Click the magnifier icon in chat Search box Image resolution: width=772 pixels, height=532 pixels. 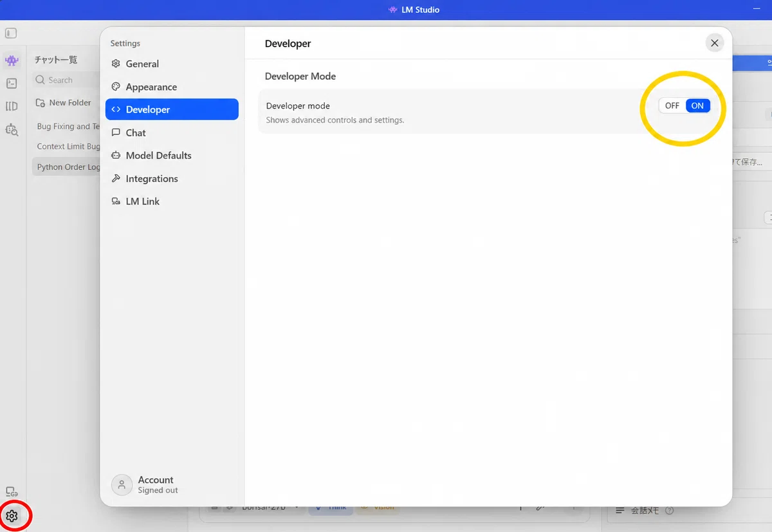[41, 80]
